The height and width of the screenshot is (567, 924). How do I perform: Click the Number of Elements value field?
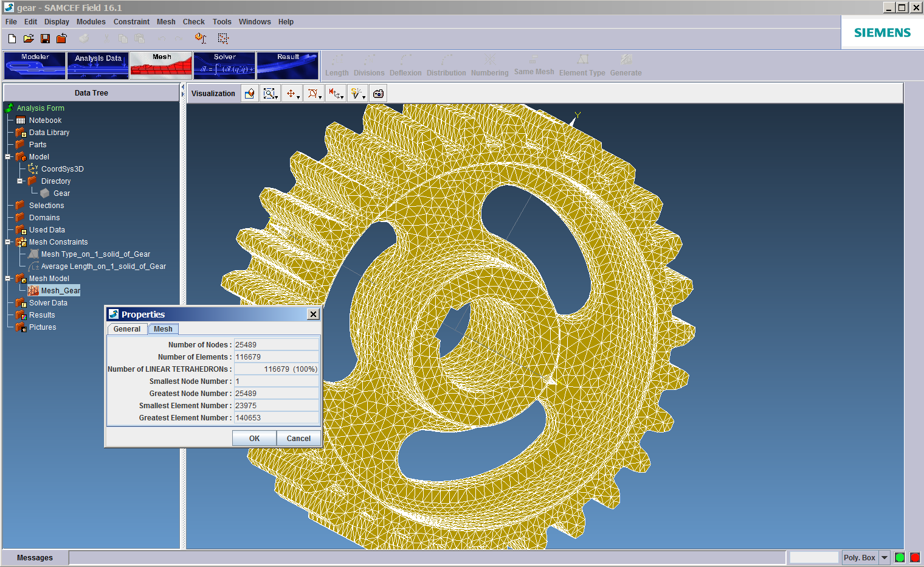coord(277,357)
